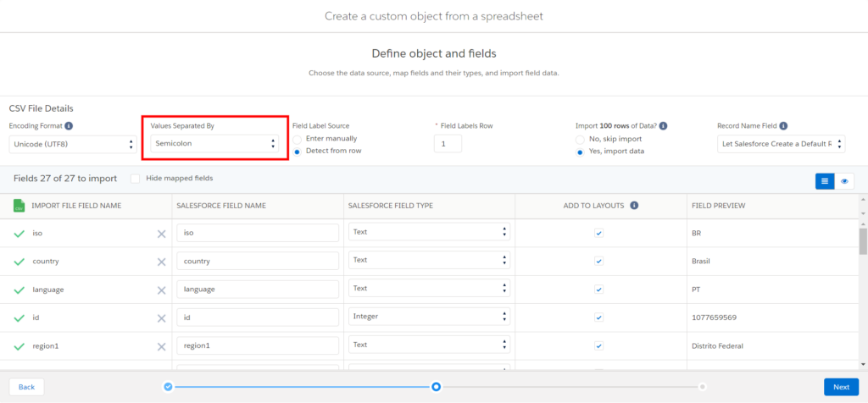The width and height of the screenshot is (868, 403).
Task: Remove the language field mapping with X
Action: [162, 290]
